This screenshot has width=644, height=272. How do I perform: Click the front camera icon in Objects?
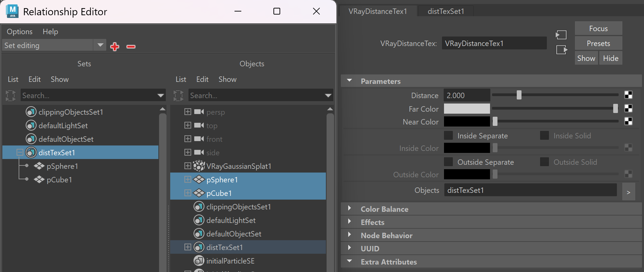199,139
